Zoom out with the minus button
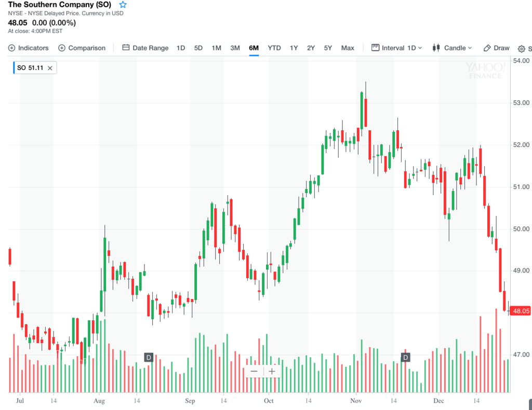 254,372
